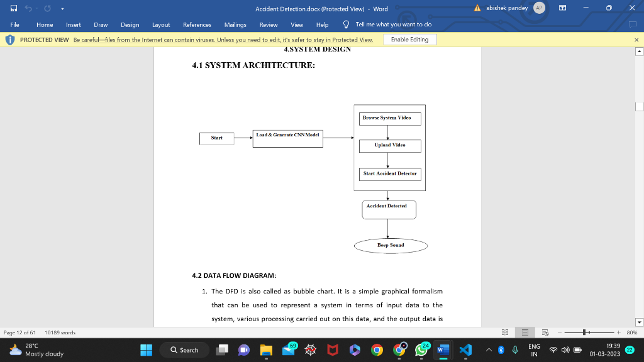Click the account warning triangle icon
The height and width of the screenshot is (362, 644).
click(477, 8)
